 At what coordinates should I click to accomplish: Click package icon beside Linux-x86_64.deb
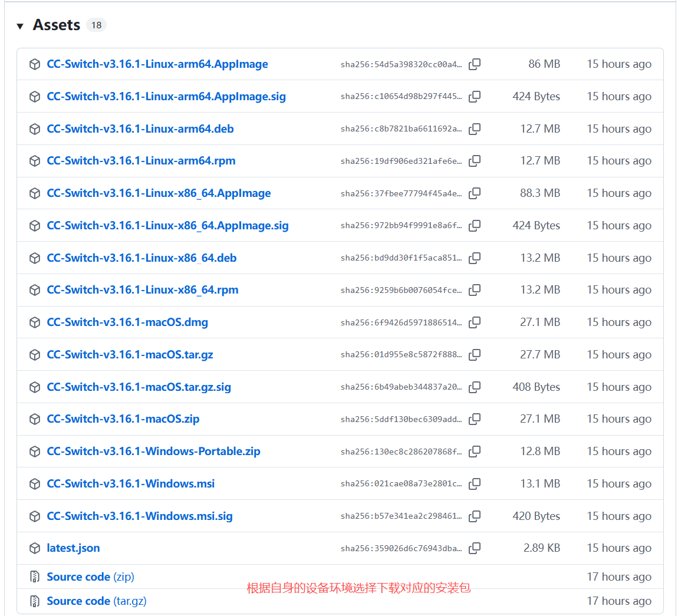pyautogui.click(x=35, y=258)
